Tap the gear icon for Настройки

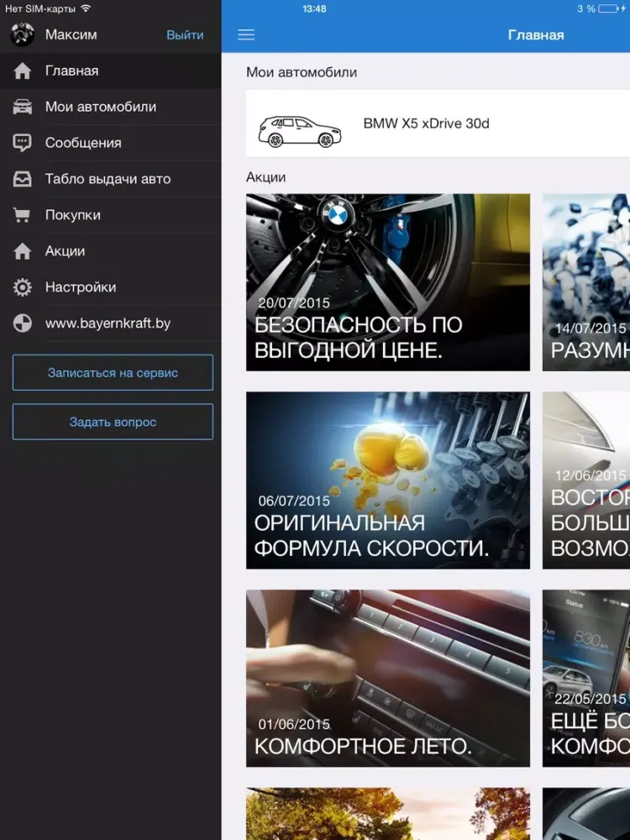click(23, 287)
